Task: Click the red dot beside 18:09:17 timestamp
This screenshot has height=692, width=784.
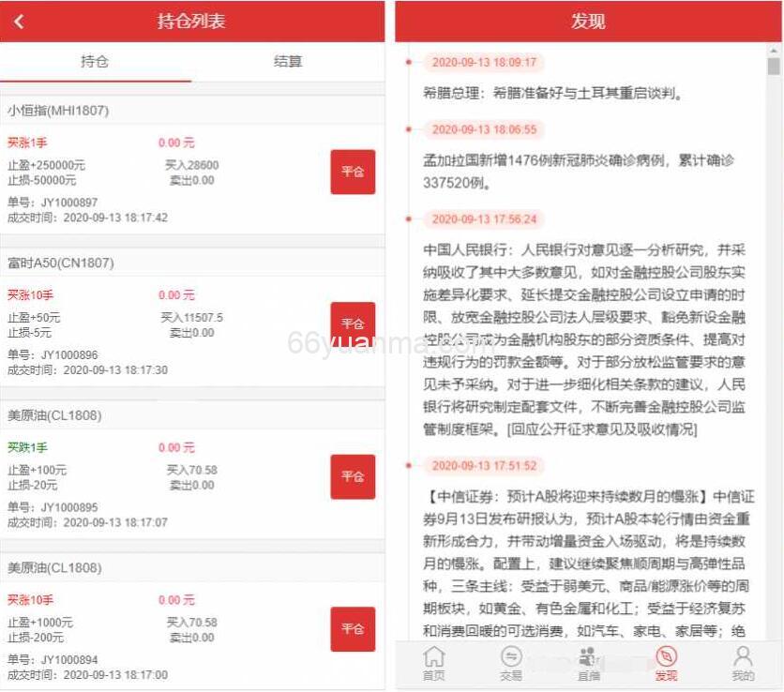Action: pyautogui.click(x=407, y=63)
